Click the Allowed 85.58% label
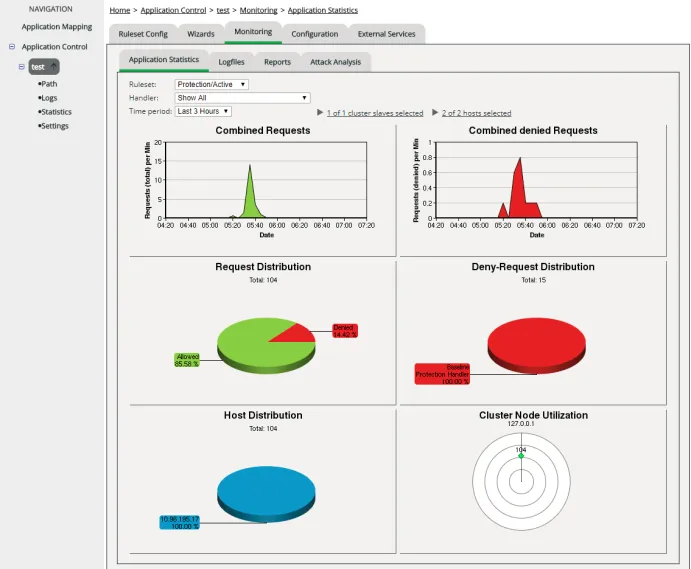Image resolution: width=691 pixels, height=569 pixels. [187, 360]
